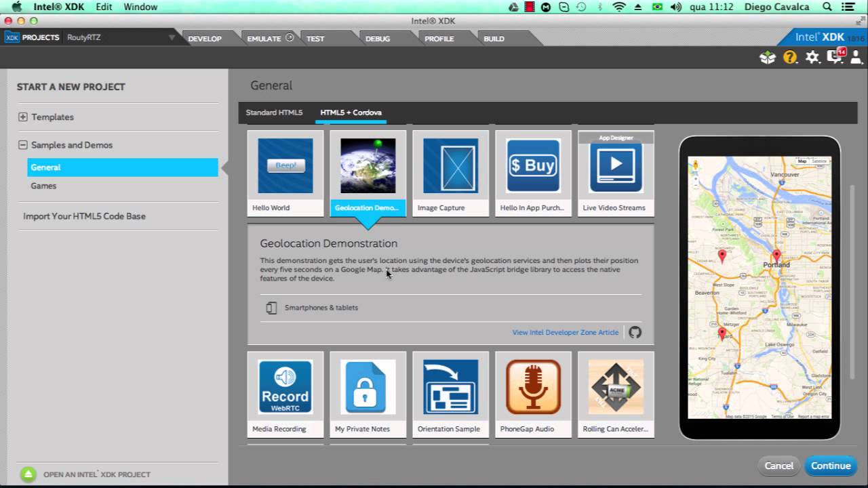Screen dimensions: 868x488
Task: Click the pegman street view icon on map
Action: [695, 164]
